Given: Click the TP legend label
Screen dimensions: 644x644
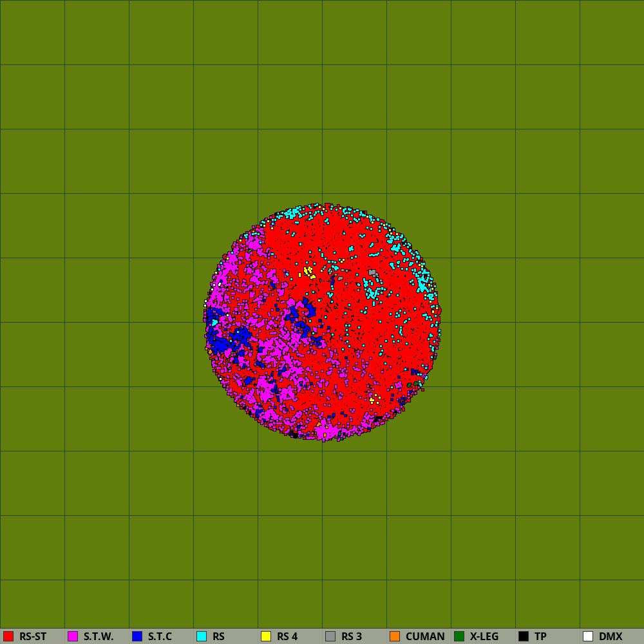Looking at the screenshot, I should (540, 637).
